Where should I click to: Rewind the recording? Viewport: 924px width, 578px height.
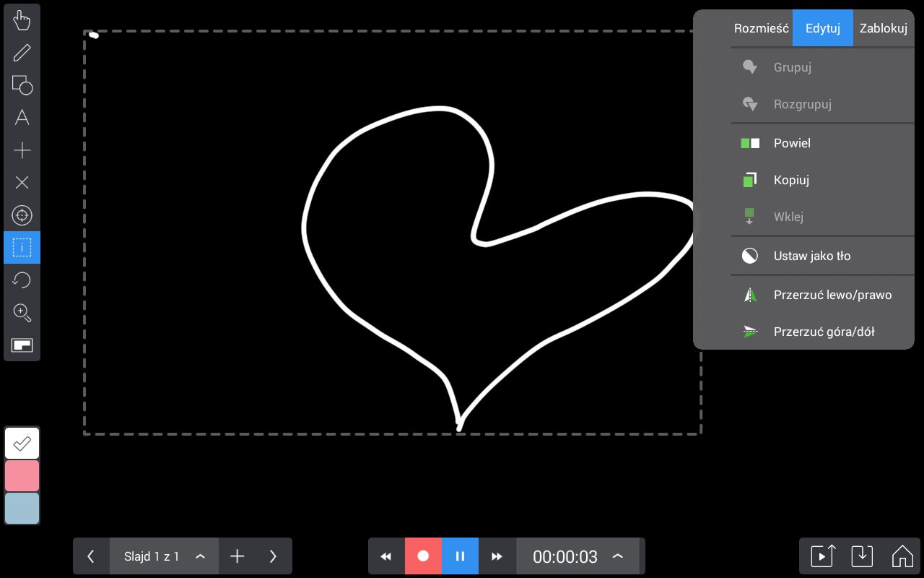pyautogui.click(x=386, y=556)
